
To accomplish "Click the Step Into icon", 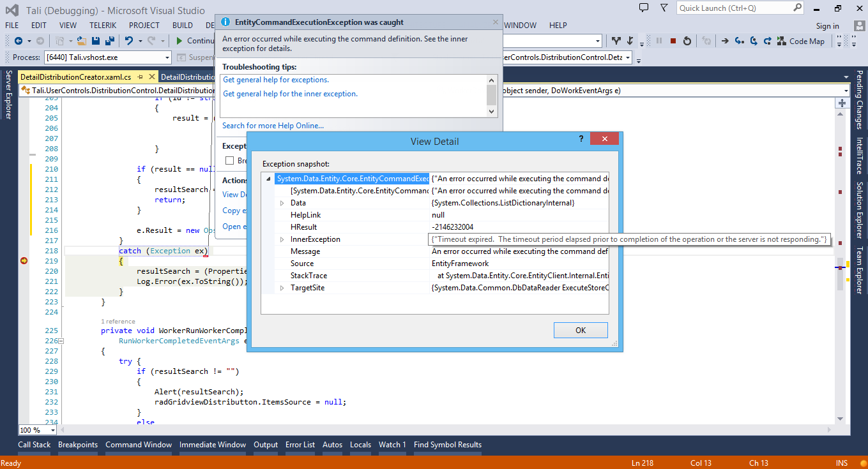I will (x=740, y=41).
